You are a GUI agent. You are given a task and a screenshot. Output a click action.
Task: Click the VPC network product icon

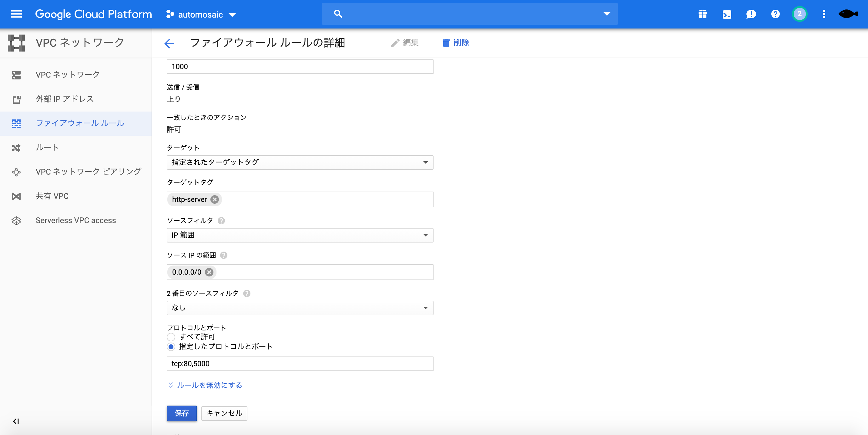pyautogui.click(x=16, y=43)
